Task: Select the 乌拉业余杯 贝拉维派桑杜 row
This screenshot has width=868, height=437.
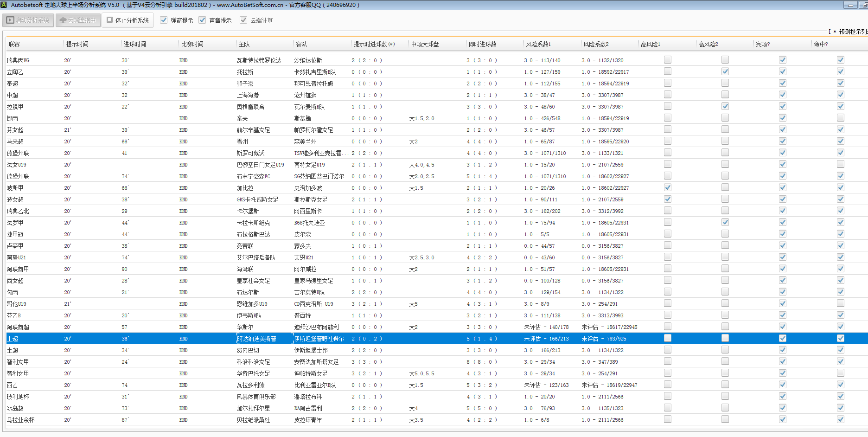Action: pos(253,420)
